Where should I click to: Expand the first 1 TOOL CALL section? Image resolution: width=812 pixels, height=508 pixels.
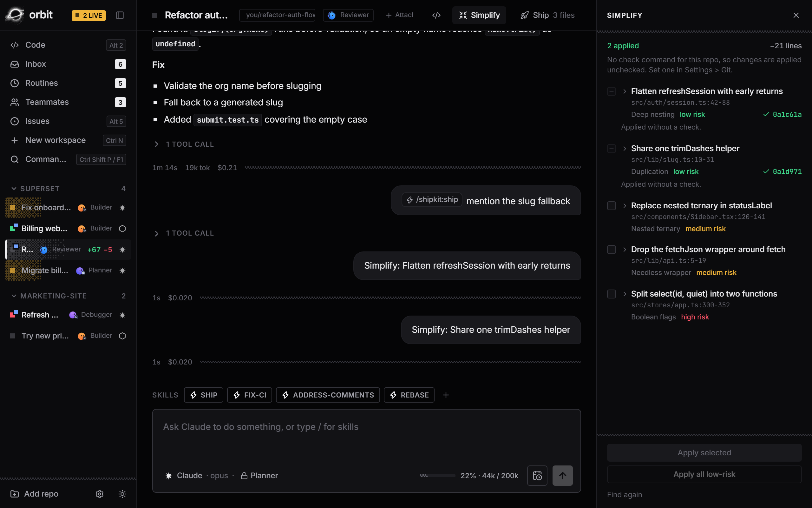[x=183, y=144]
